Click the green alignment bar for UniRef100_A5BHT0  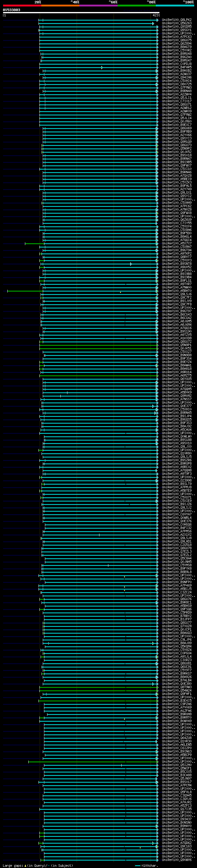(x=25, y=291)
